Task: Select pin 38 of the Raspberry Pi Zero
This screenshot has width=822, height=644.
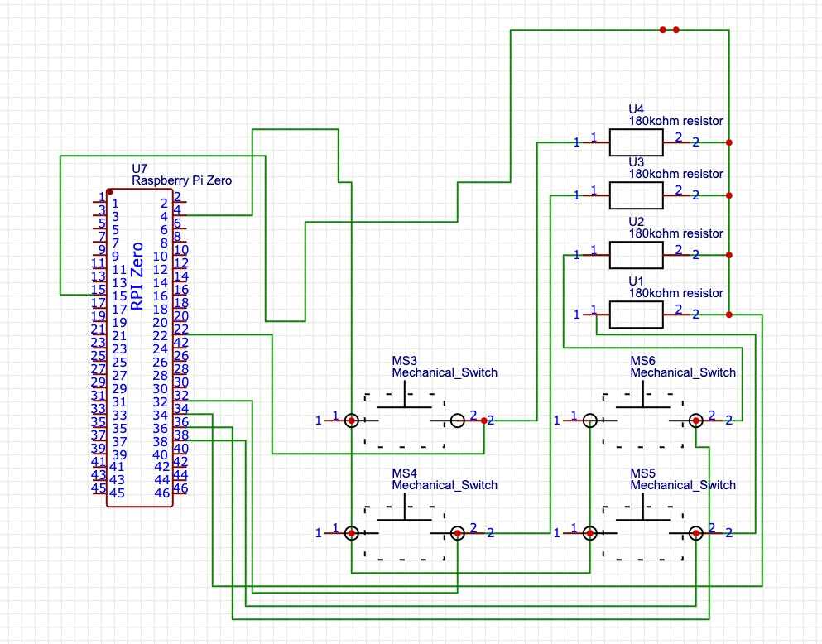Action: click(180, 440)
